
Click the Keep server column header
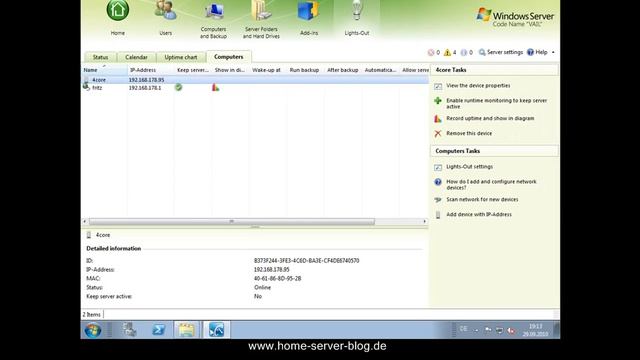click(x=193, y=70)
